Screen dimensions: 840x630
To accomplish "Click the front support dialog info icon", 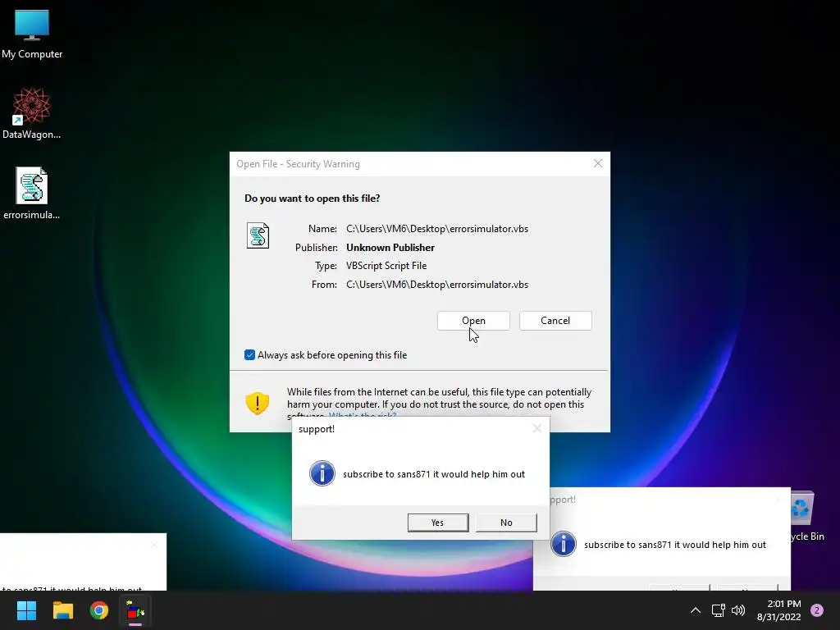I will [322, 473].
